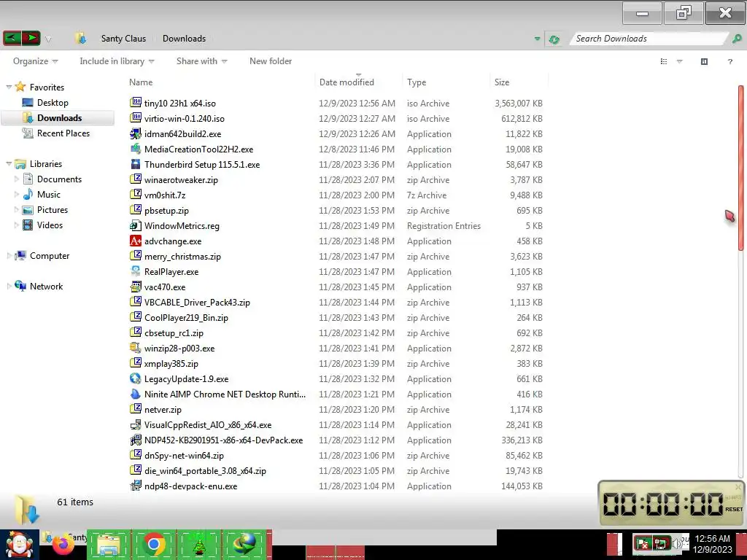The image size is (747, 560).
Task: Reset the desktop timer widget
Action: 734,509
